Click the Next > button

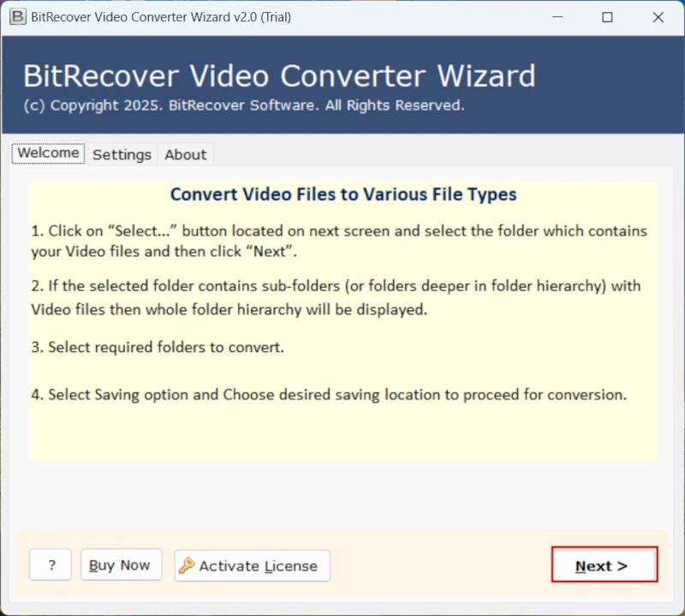click(x=605, y=565)
